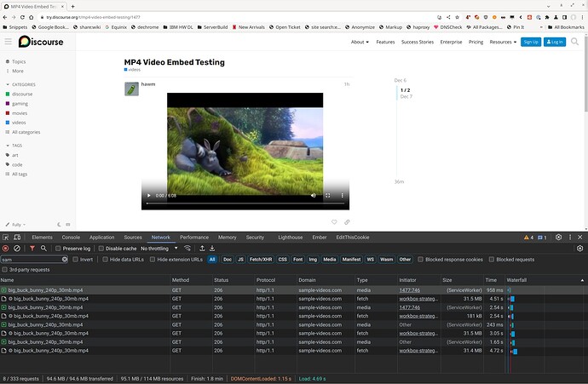Collapse the TAGS sidebar section
Screen dimensions: 588x384
(x=14, y=146)
